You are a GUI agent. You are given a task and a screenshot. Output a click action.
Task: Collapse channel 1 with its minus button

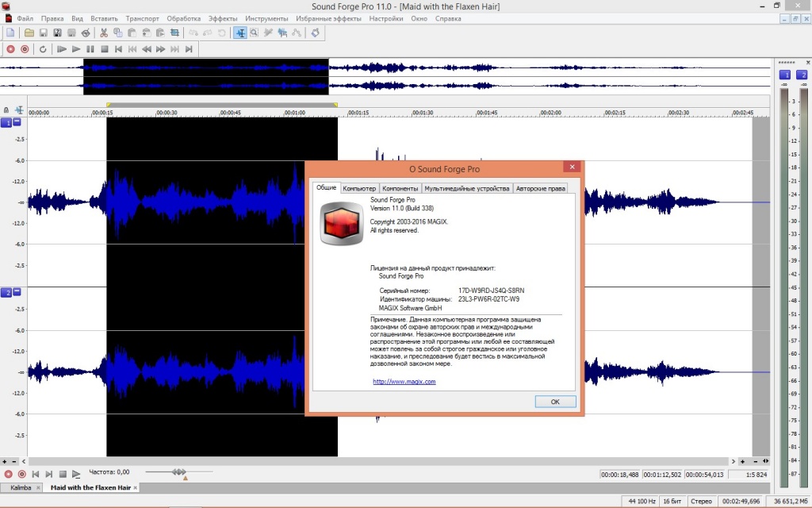click(x=17, y=121)
